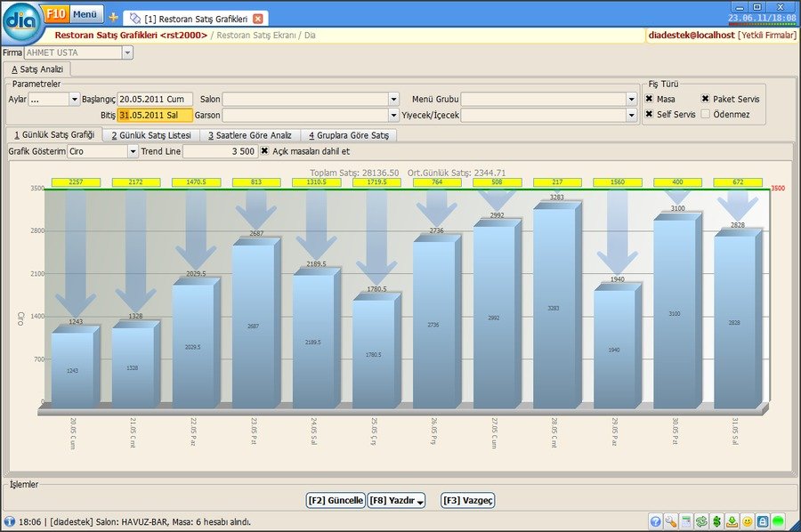
Task: Expand the Garson dropdown
Action: (393, 116)
